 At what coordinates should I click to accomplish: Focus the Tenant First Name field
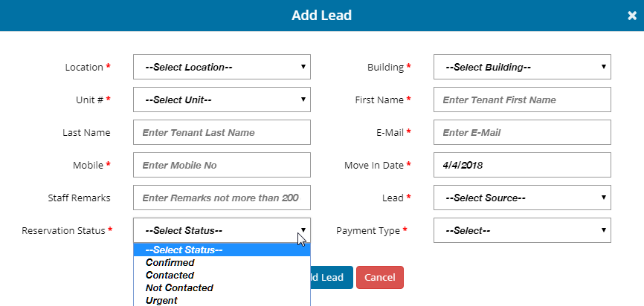coord(522,100)
